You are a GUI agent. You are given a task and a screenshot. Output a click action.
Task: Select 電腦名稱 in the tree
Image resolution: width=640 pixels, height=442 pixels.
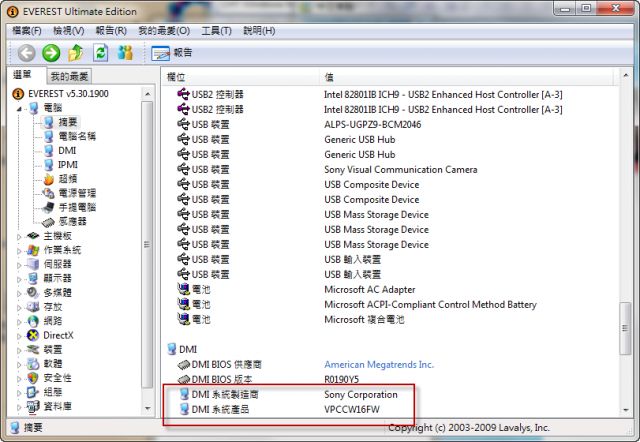pyautogui.click(x=77, y=136)
